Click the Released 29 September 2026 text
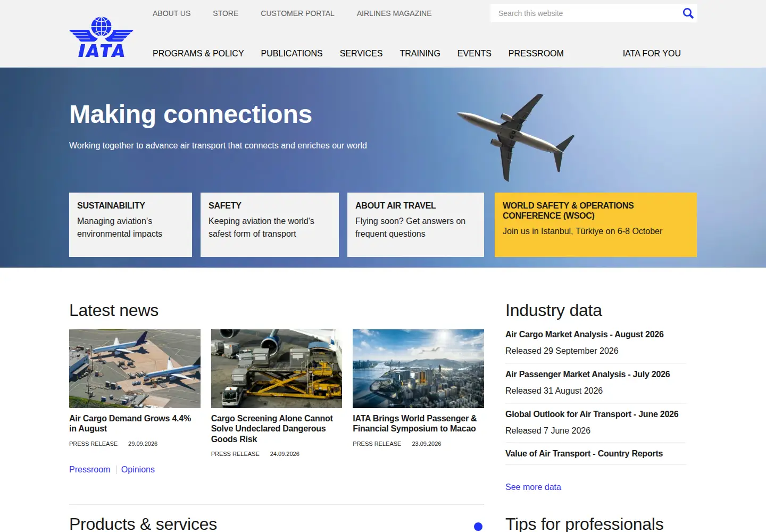The image size is (766, 532). click(x=562, y=351)
